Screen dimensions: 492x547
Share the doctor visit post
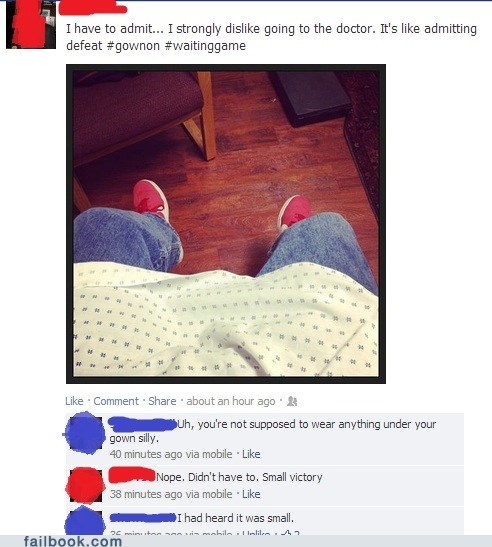[162, 401]
